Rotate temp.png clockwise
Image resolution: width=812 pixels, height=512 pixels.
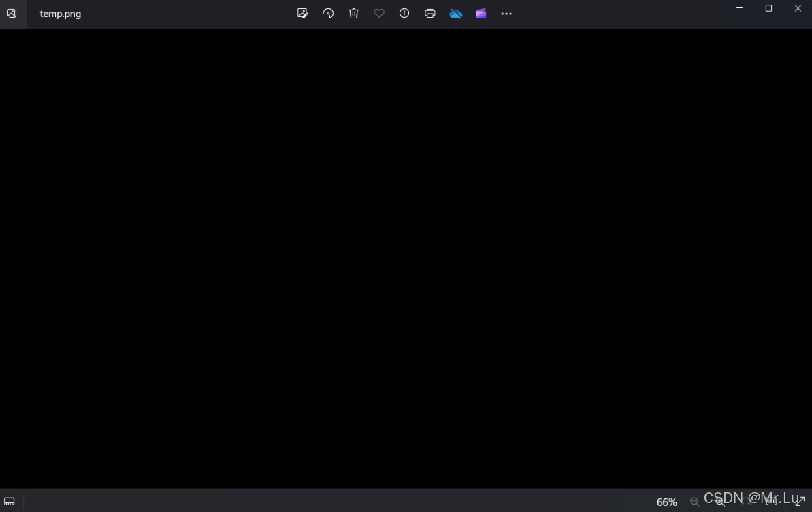[328, 13]
